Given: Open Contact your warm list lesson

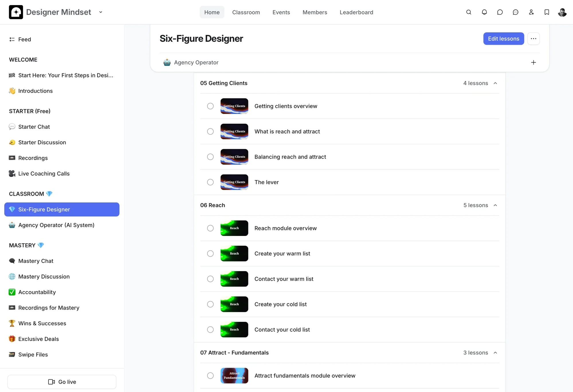Looking at the screenshot, I should 350,279.
